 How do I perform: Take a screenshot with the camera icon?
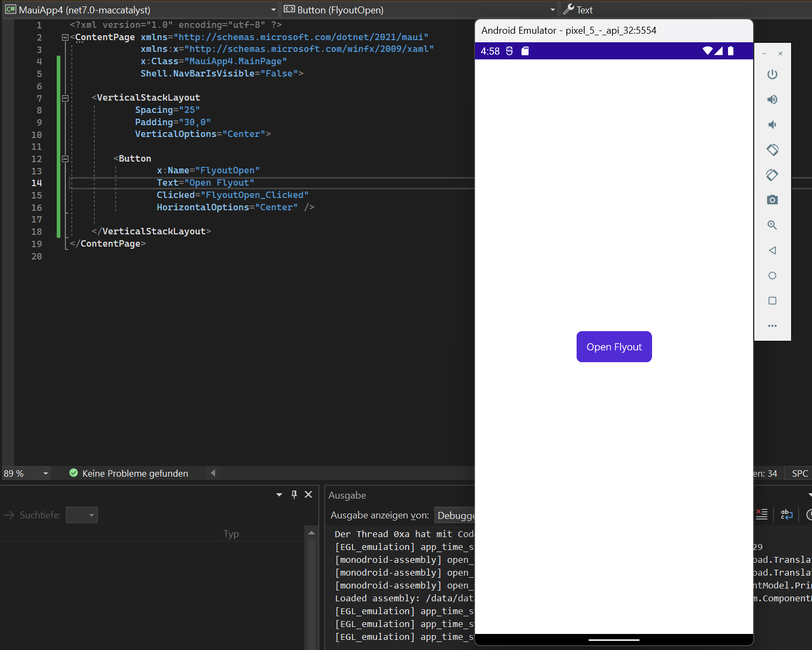(772, 200)
